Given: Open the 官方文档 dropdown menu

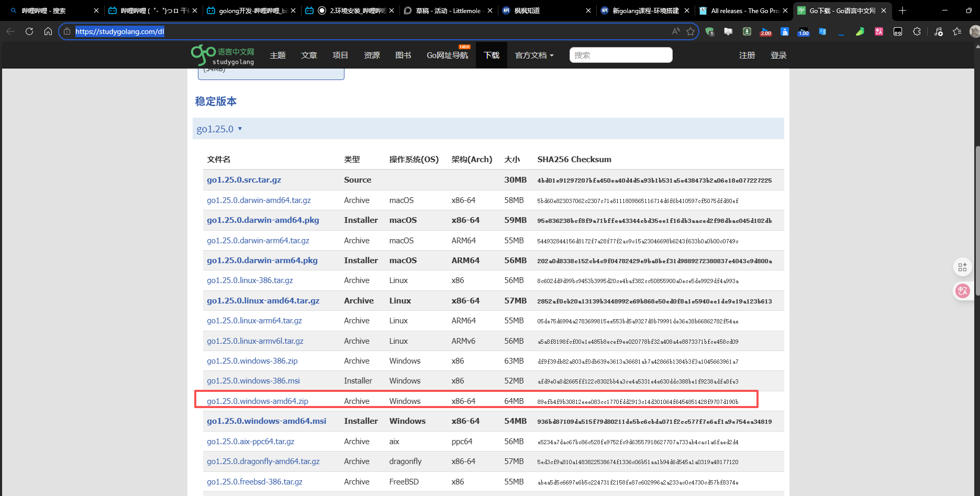Looking at the screenshot, I should click(x=534, y=55).
